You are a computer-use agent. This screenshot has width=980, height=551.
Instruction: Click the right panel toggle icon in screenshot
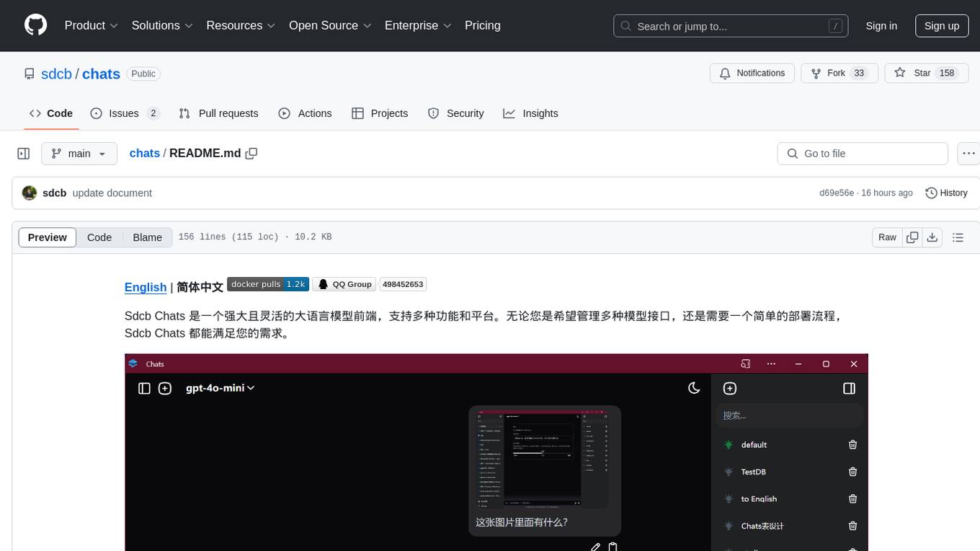click(849, 388)
